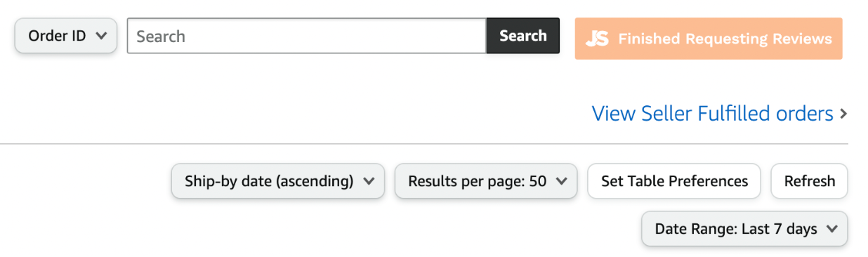Change the sort order from ascending ship-by date
868x257 pixels.
(278, 181)
